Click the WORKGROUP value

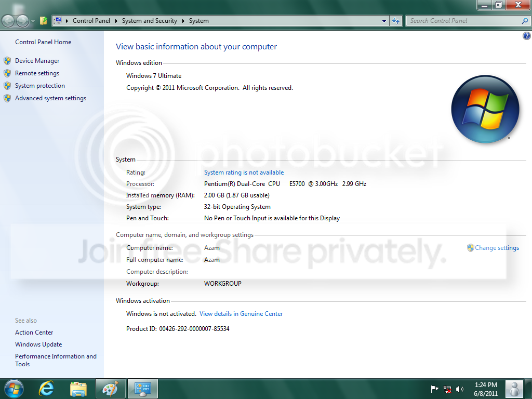[222, 284]
